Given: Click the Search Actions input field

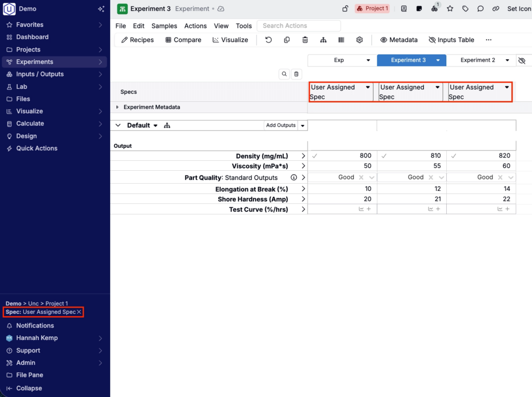Looking at the screenshot, I should click(x=299, y=26).
